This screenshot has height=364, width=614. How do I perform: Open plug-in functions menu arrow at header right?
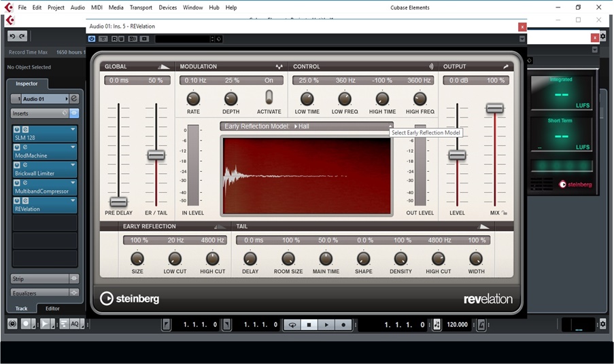pyautogui.click(x=522, y=39)
